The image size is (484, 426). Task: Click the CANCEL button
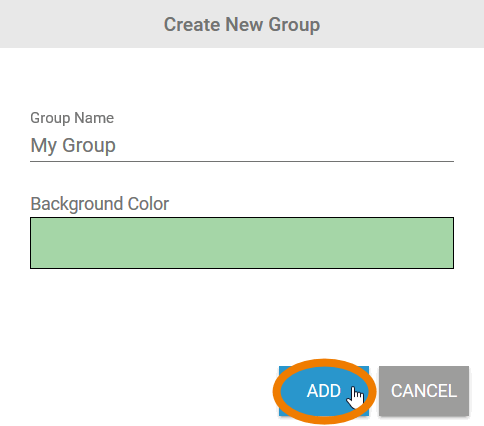click(424, 391)
